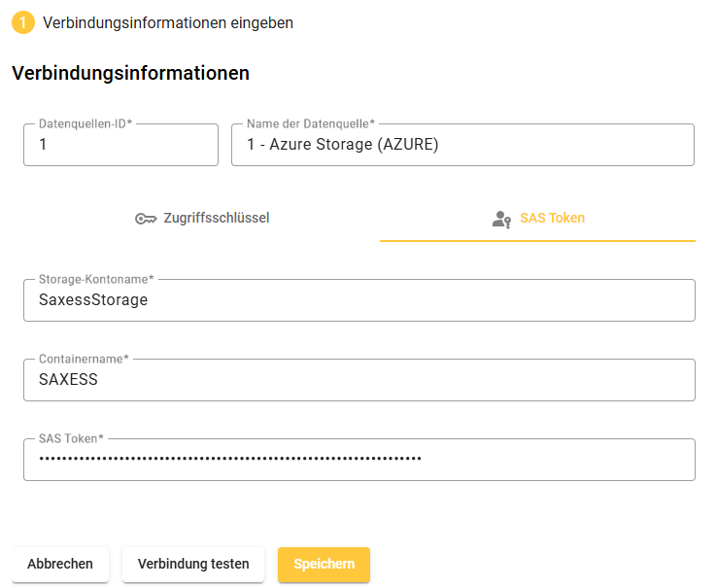Click into the Name der Datenquelle field
The image size is (717, 588).
click(462, 146)
